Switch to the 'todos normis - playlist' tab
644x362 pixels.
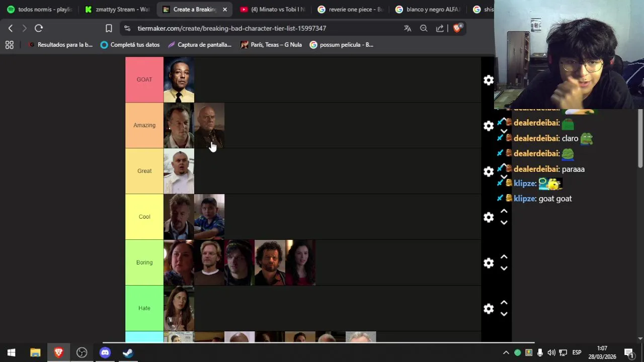pyautogui.click(x=40, y=9)
